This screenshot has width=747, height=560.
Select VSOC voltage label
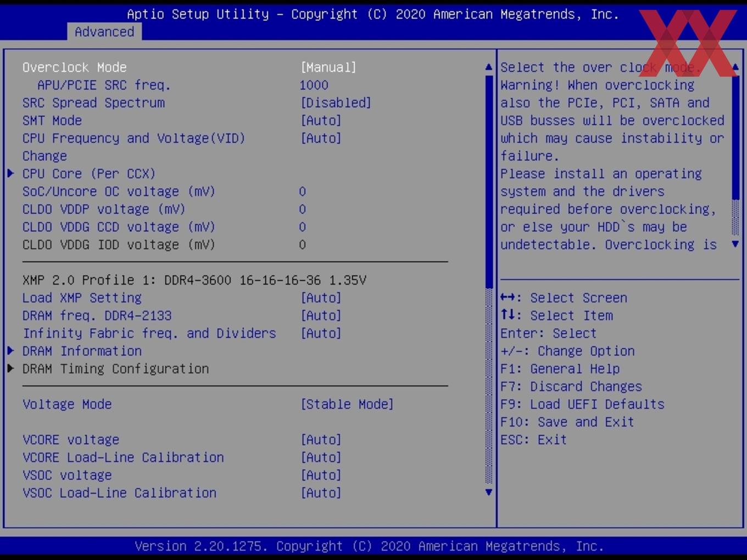(x=67, y=475)
